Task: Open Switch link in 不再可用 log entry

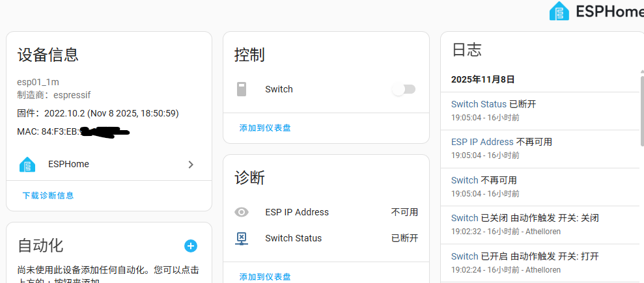Action: coord(464,180)
